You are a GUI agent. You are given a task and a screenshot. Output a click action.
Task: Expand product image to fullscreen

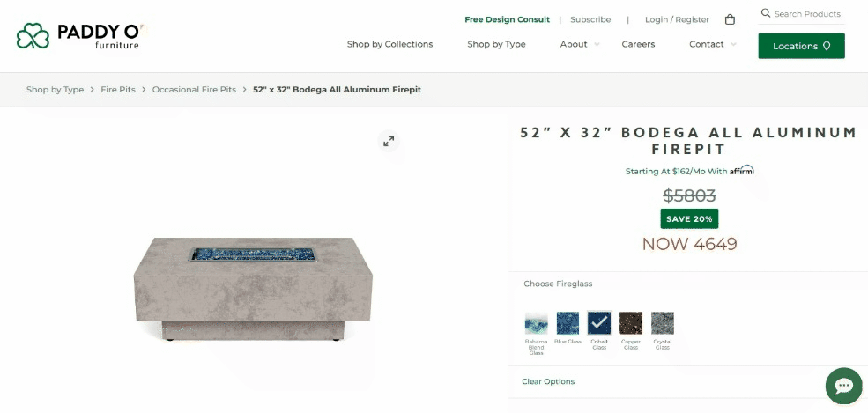(x=388, y=141)
